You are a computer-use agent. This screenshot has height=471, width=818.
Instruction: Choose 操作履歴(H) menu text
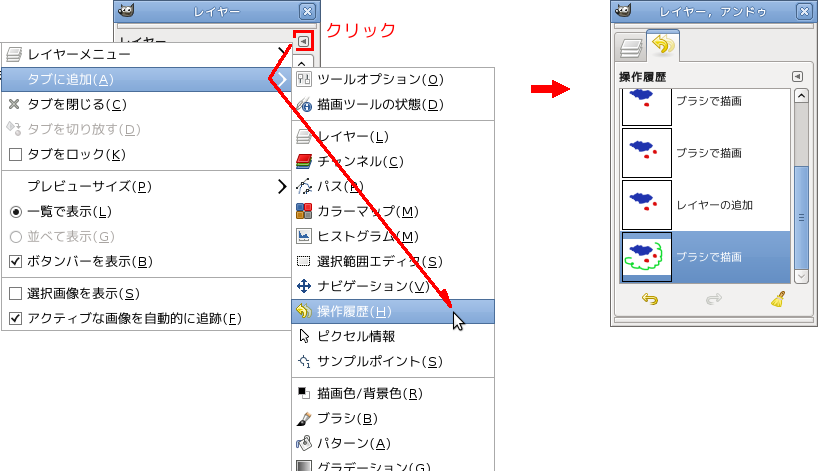(x=354, y=311)
